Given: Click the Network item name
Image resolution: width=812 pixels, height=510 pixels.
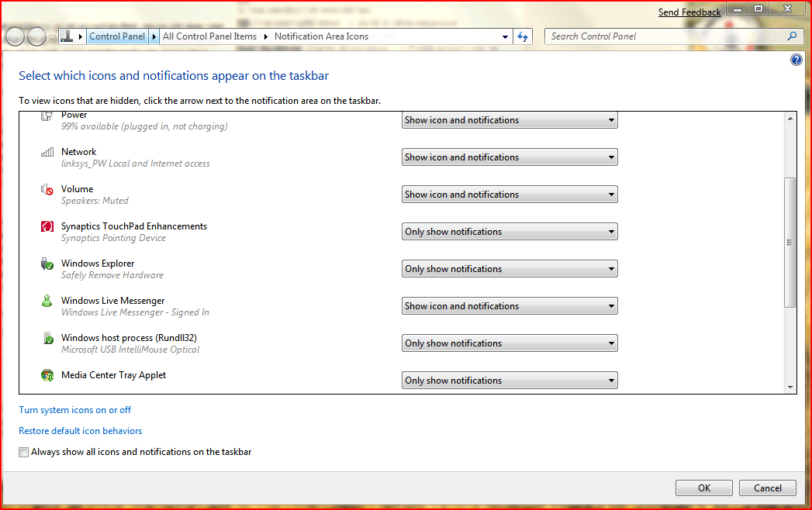Looking at the screenshot, I should (78, 152).
